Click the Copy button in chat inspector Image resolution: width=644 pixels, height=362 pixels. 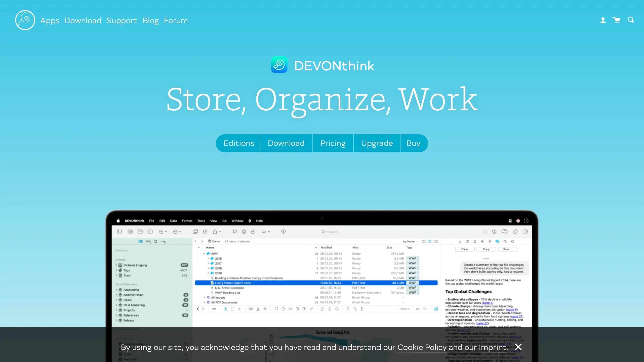pyautogui.click(x=486, y=249)
